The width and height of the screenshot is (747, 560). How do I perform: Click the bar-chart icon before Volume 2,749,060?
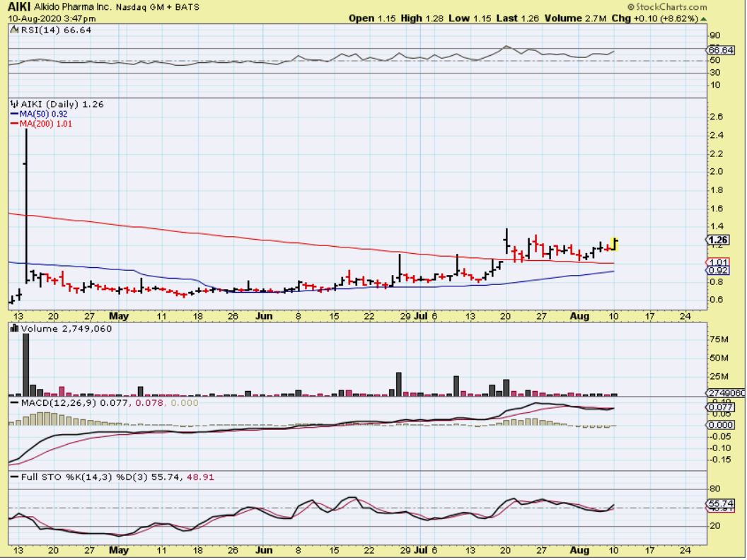point(14,329)
